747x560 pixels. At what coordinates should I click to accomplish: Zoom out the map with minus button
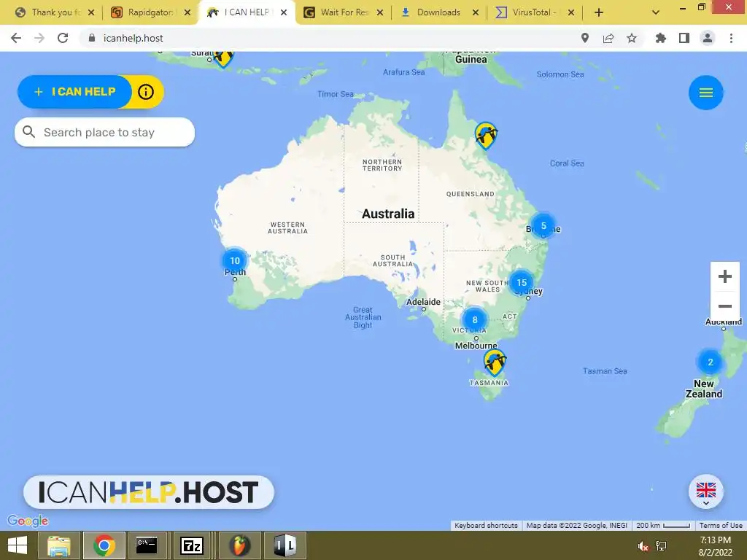click(724, 306)
